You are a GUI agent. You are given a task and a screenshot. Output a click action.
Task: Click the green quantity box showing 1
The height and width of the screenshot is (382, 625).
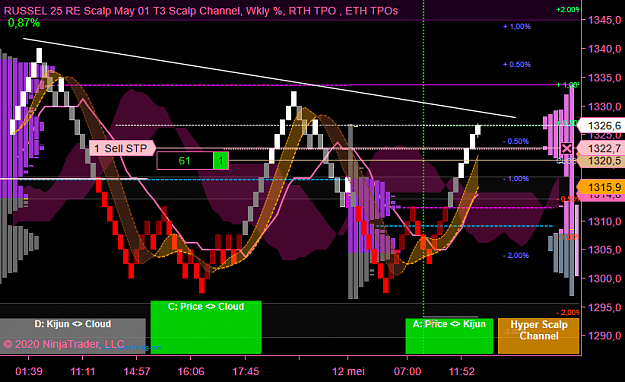[221, 161]
